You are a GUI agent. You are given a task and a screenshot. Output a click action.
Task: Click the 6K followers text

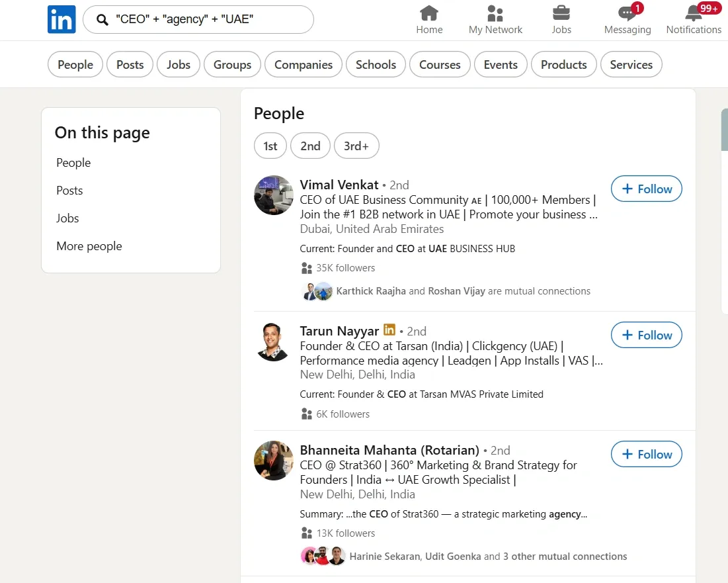tap(343, 414)
